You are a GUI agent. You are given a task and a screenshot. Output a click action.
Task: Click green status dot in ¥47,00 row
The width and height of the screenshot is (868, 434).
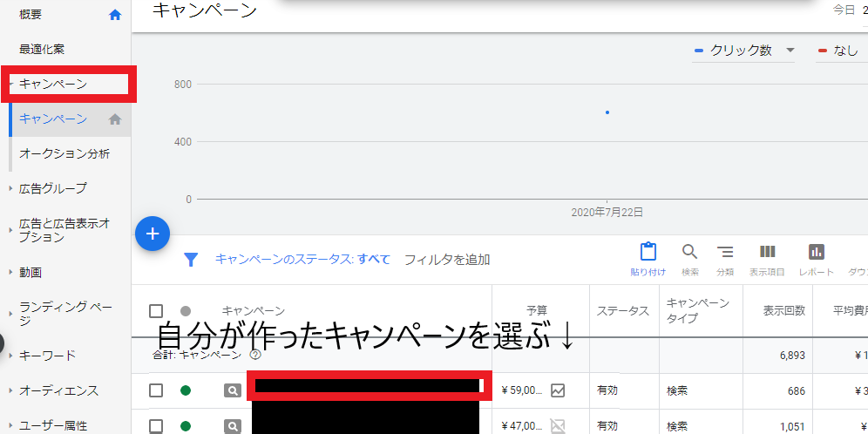coord(186,426)
